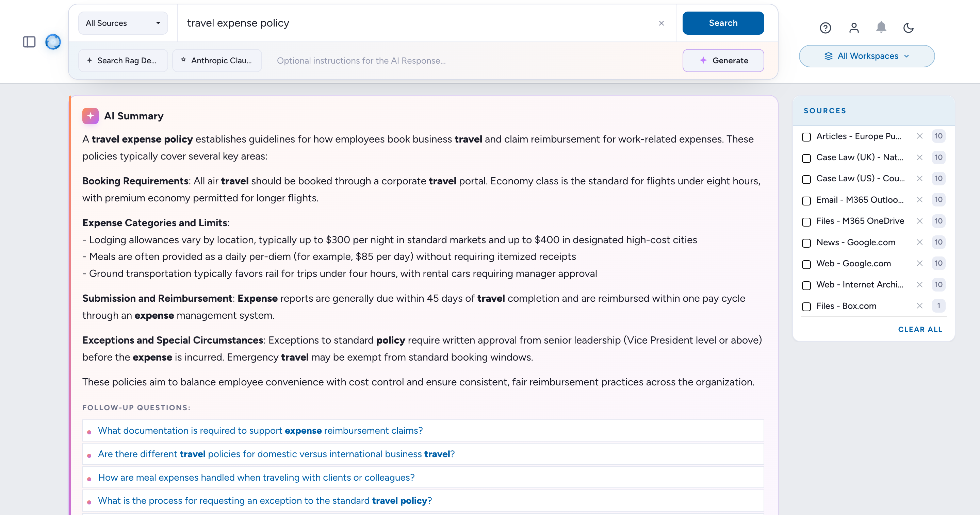Screen dimensions: 980x515
Task: Remove Case Law (US) source with X
Action: click(919, 178)
